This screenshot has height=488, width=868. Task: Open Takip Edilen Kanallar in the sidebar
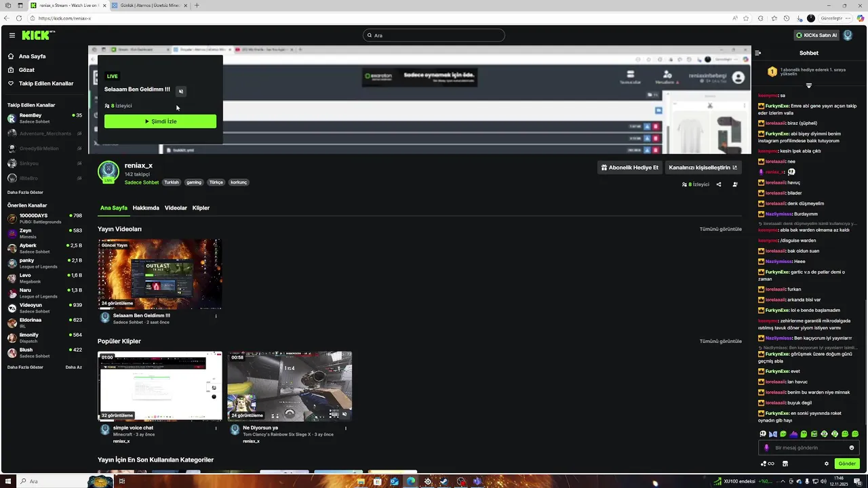click(45, 83)
